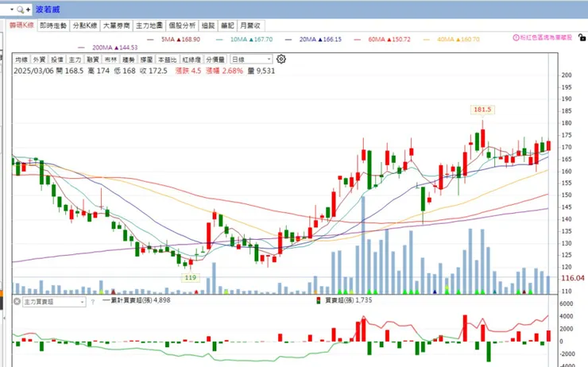
Task: Switch to the 即時走勢 tab
Action: tap(53, 25)
